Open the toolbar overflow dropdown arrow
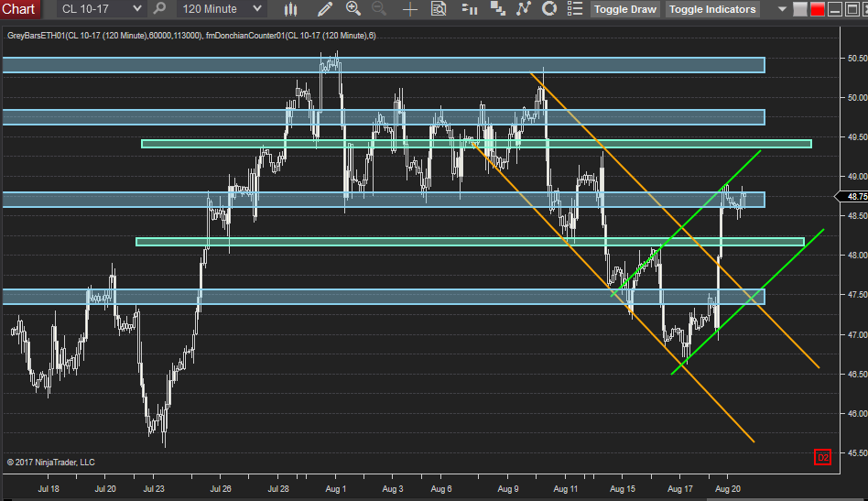 [x=782, y=9]
